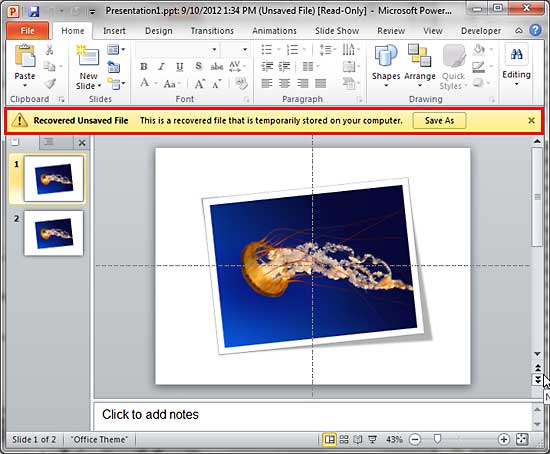Open the Section dropdown in the Slides group
The width and height of the screenshot is (550, 454).
(x=116, y=83)
